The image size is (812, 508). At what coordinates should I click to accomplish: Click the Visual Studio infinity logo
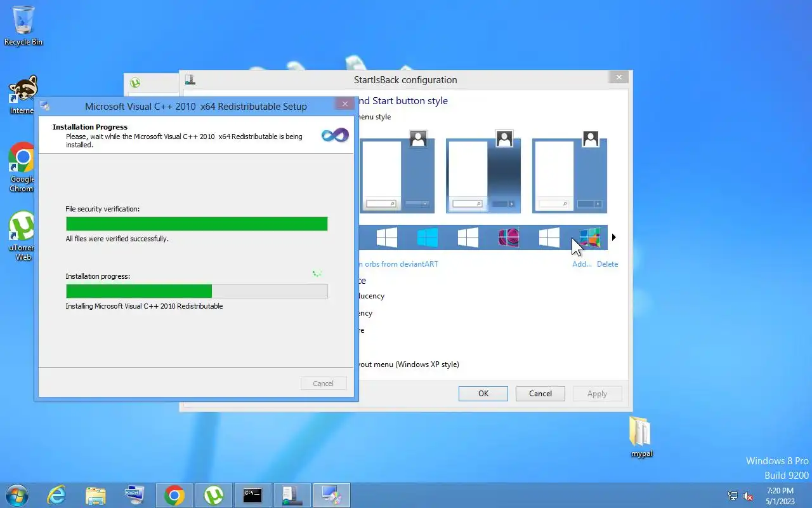click(x=335, y=135)
